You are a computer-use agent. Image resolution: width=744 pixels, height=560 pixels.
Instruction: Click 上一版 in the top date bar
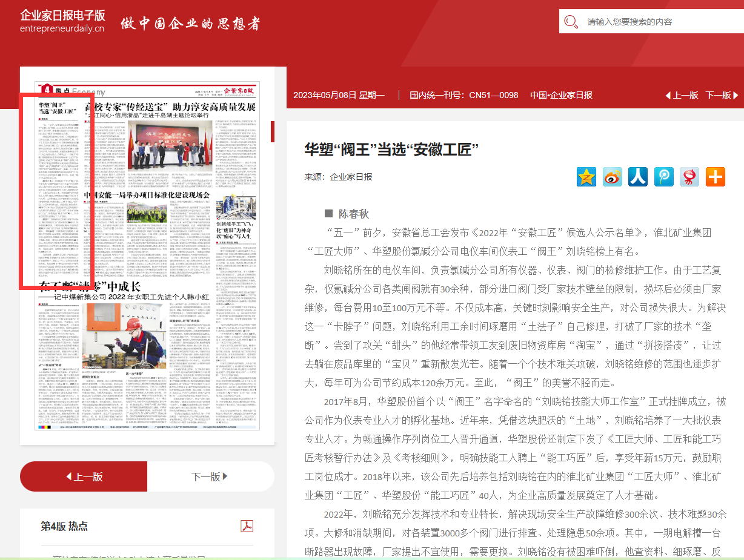coord(682,95)
